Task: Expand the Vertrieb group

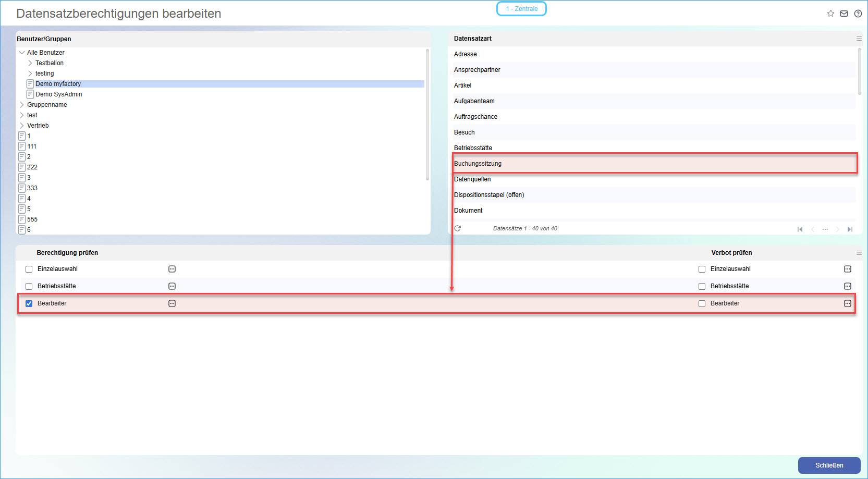Action: [22, 126]
